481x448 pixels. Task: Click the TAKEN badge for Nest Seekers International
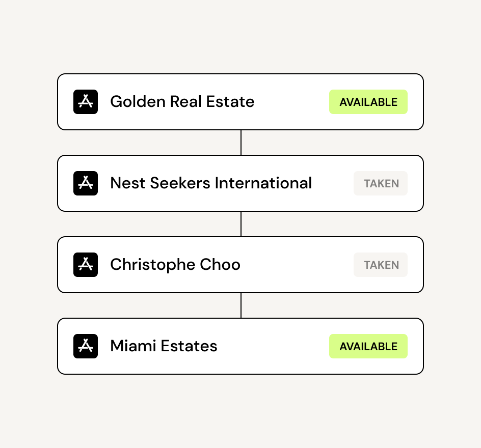tap(381, 183)
